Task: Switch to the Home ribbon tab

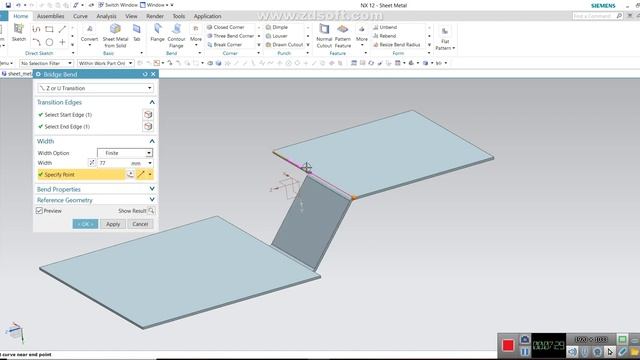Action: pos(20,16)
